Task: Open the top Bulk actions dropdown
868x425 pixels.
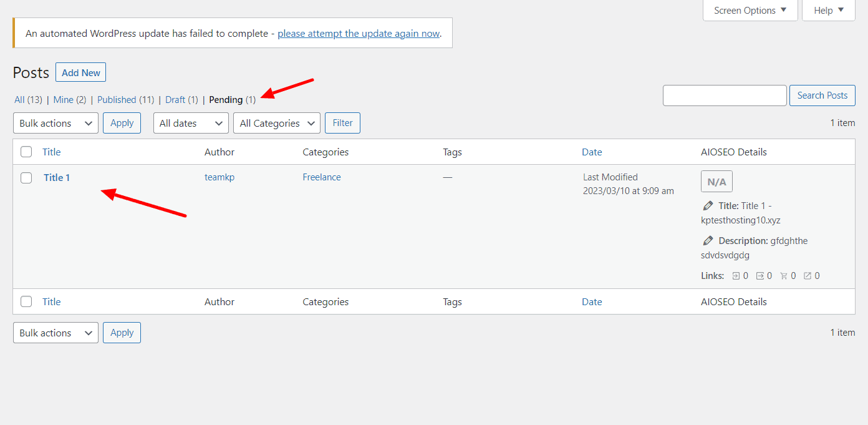Action: click(55, 123)
